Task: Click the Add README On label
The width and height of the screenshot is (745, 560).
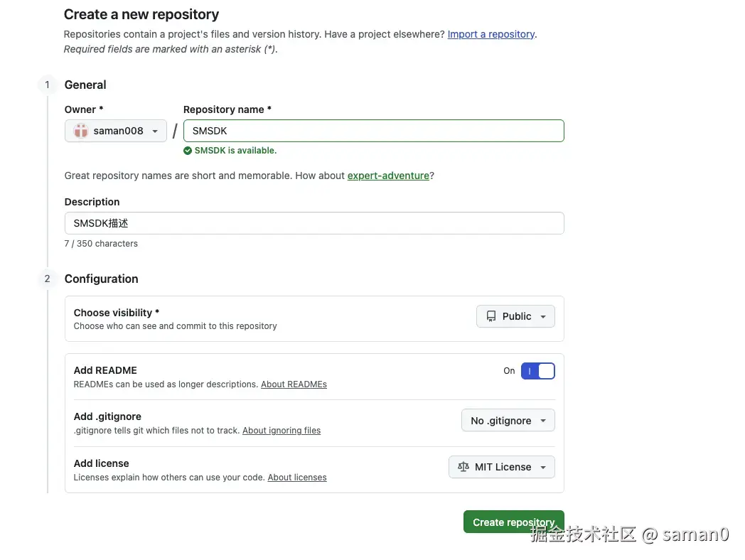Action: [509, 371]
